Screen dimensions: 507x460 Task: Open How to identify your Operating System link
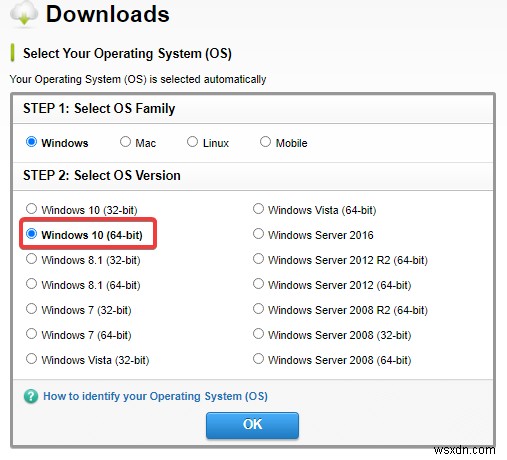pyautogui.click(x=155, y=396)
